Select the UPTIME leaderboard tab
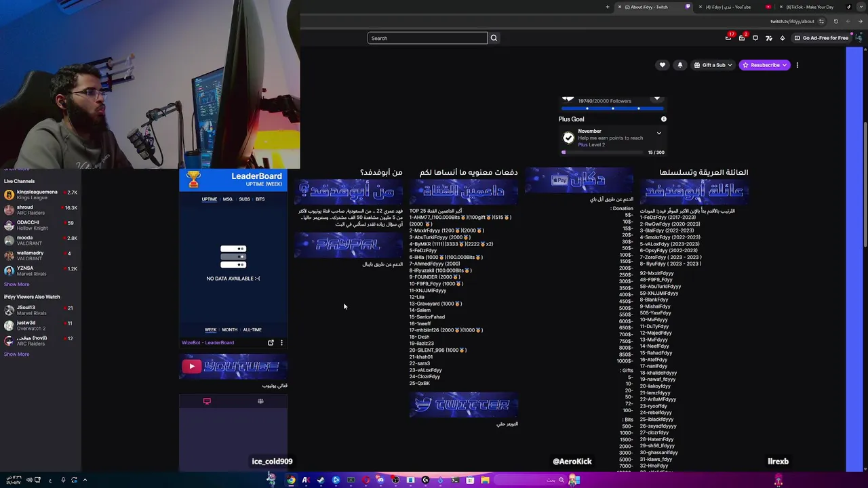The image size is (868, 488). 209,199
